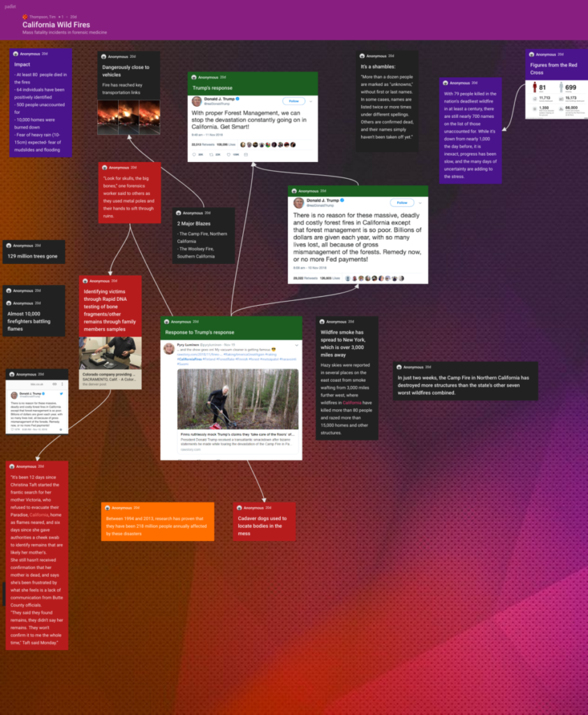This screenshot has height=715, width=588.
Task: Click Pyry Luminen's profile photo
Action: 169,349
